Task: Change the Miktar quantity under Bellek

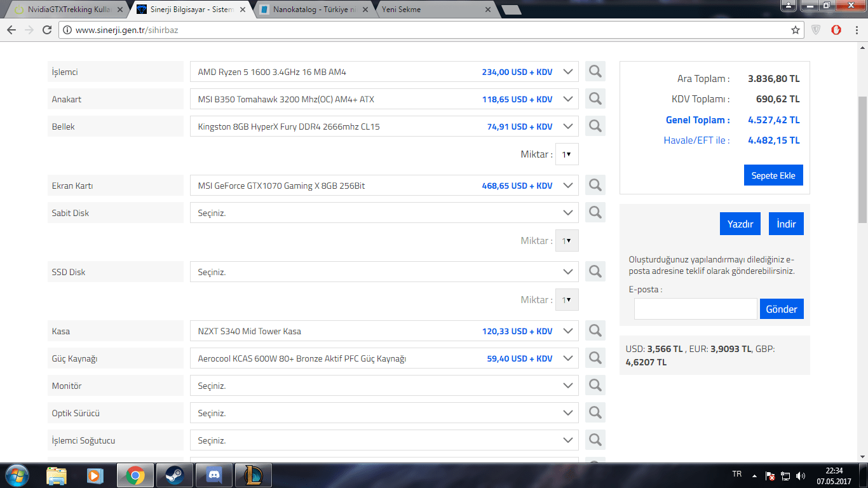Action: tap(567, 154)
